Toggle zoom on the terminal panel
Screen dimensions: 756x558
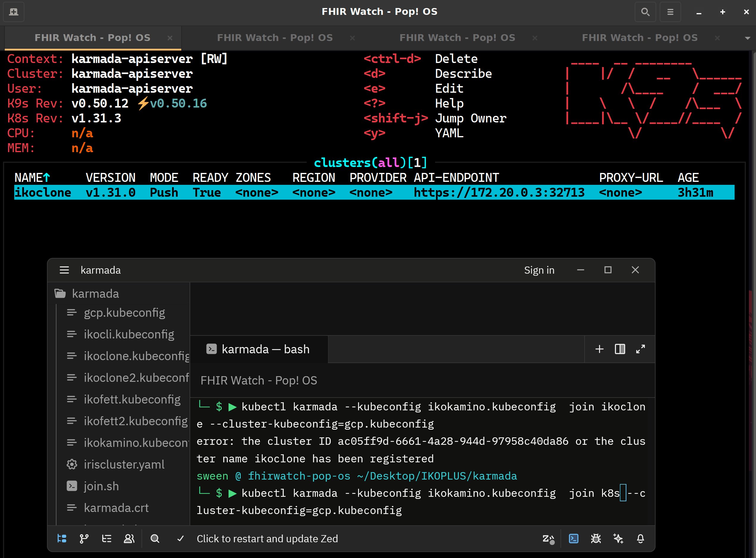pos(640,349)
